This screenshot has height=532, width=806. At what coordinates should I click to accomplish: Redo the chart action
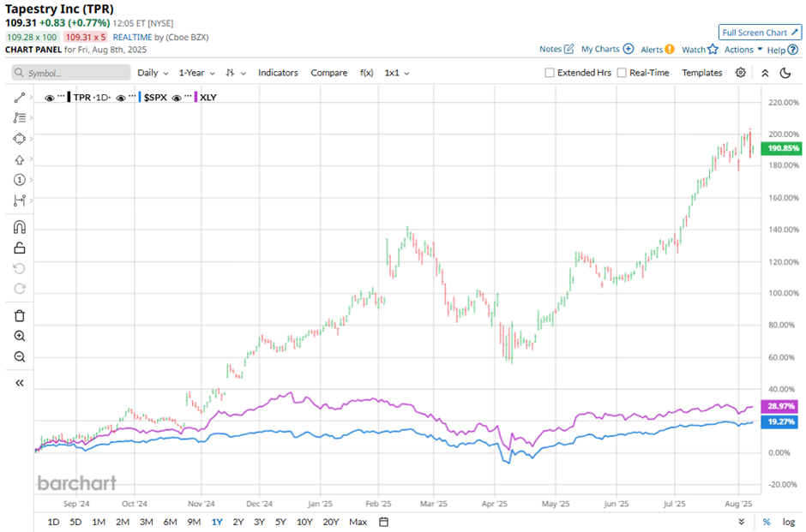[20, 289]
